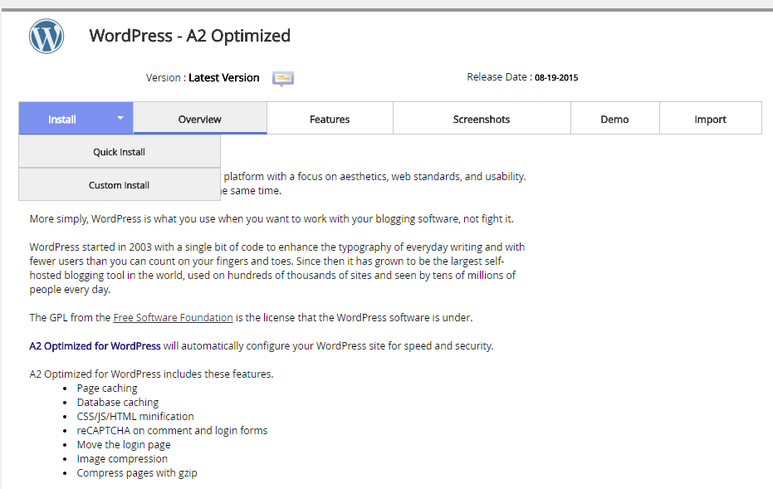Click the WordPress logo icon

coord(46,36)
